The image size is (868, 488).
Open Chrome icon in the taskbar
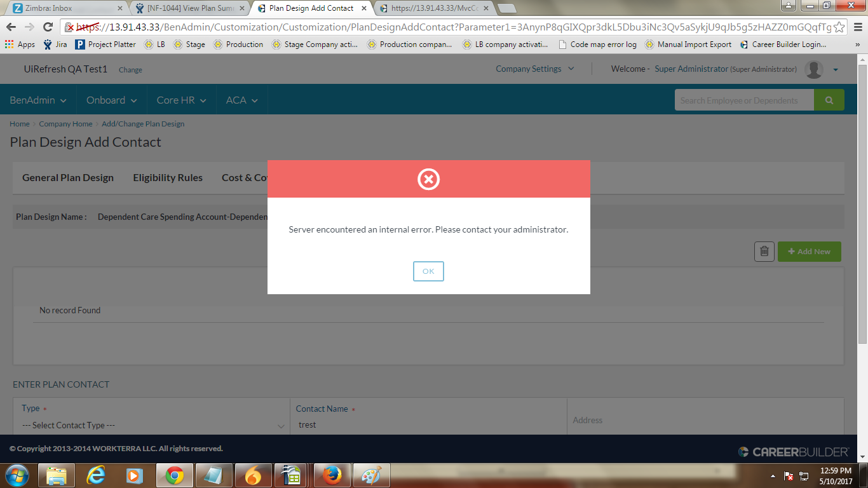175,475
